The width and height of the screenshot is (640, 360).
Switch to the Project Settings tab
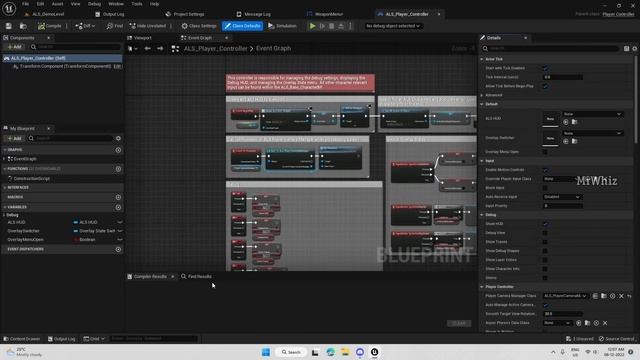(x=185, y=14)
